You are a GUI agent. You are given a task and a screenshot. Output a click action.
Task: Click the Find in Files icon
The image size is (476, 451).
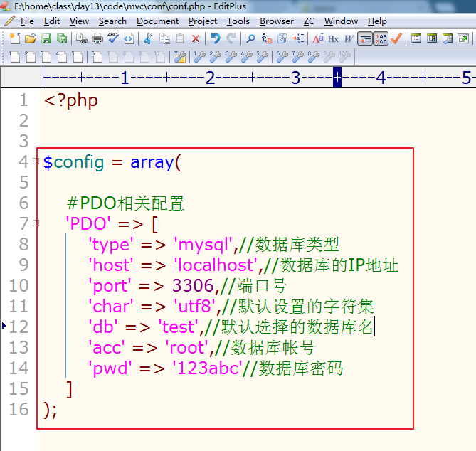click(x=282, y=38)
